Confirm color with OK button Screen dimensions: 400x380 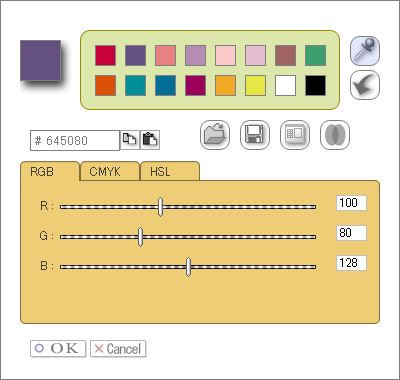coord(58,349)
